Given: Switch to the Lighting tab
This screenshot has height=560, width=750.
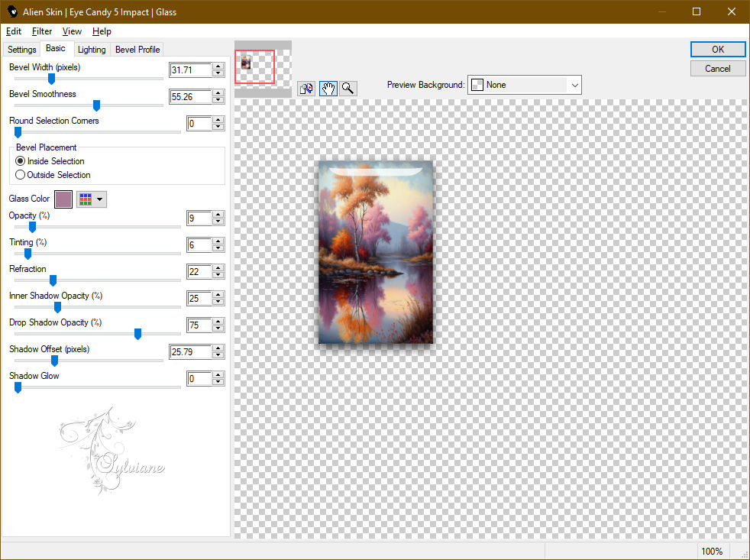Looking at the screenshot, I should 92,50.
